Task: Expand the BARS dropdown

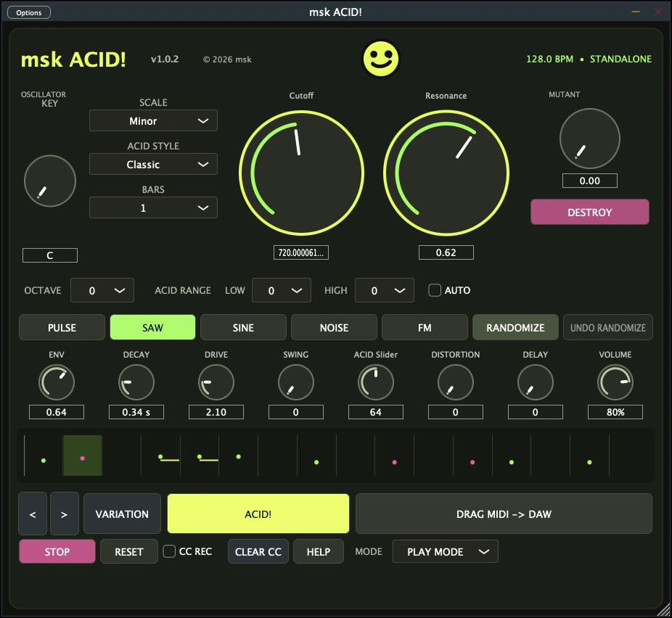Action: tap(153, 208)
